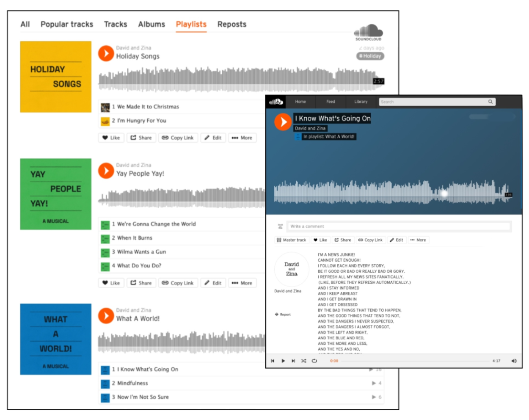
Task: Mute audio with the volume speaker icon
Action: 514,360
